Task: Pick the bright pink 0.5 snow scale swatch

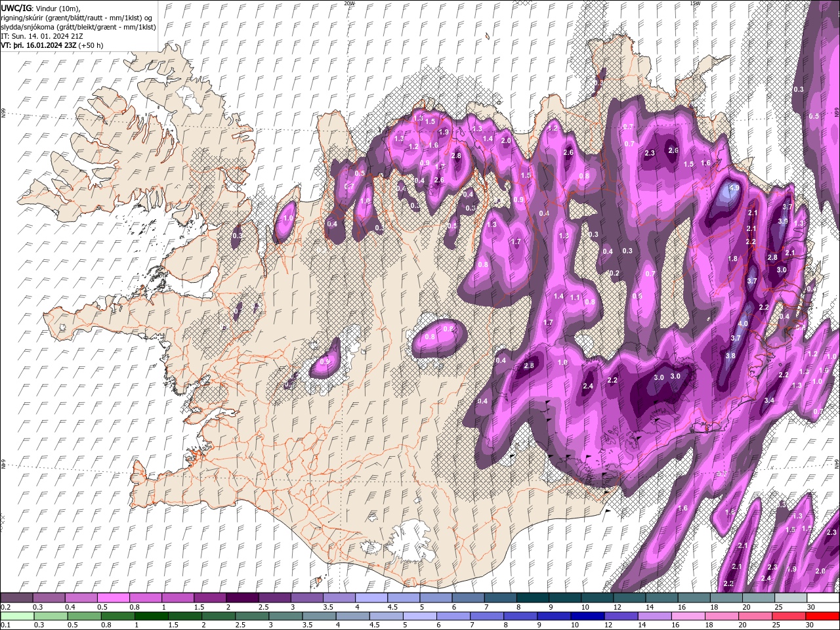Action: 114,598
